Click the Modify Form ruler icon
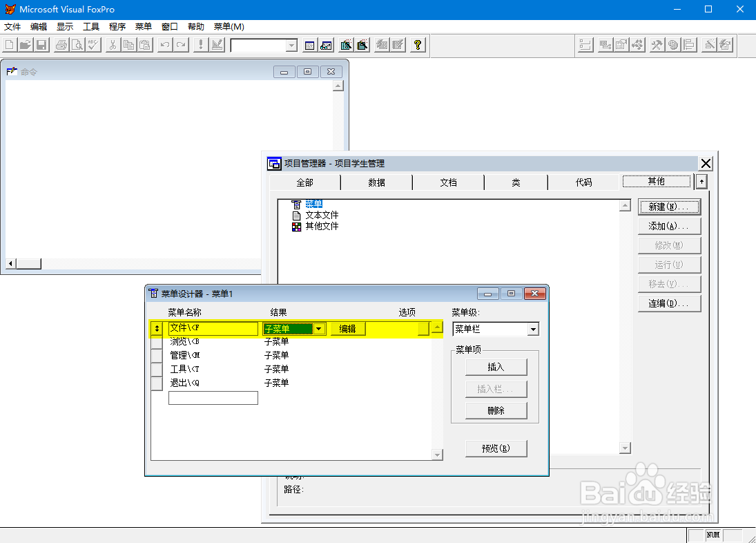The image size is (756, 543). click(x=217, y=46)
